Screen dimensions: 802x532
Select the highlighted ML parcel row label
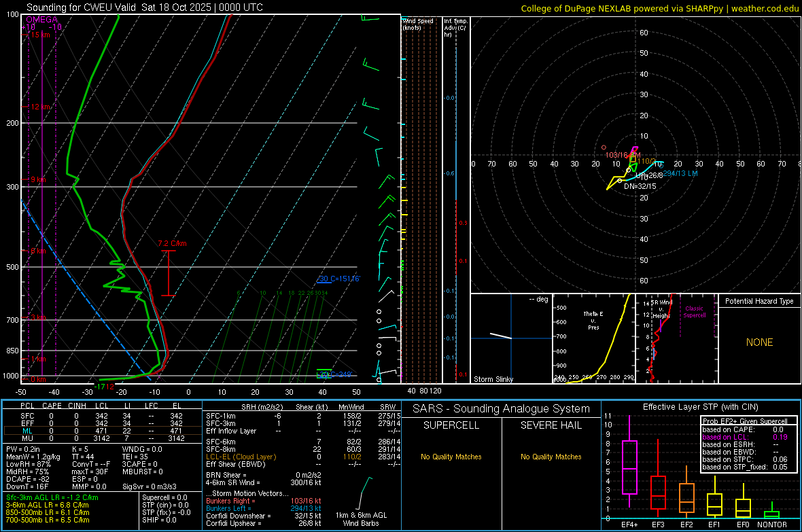(28, 431)
